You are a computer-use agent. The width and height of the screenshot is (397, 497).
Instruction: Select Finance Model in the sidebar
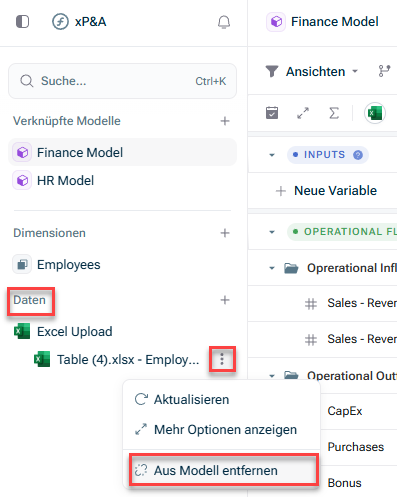(x=122, y=152)
